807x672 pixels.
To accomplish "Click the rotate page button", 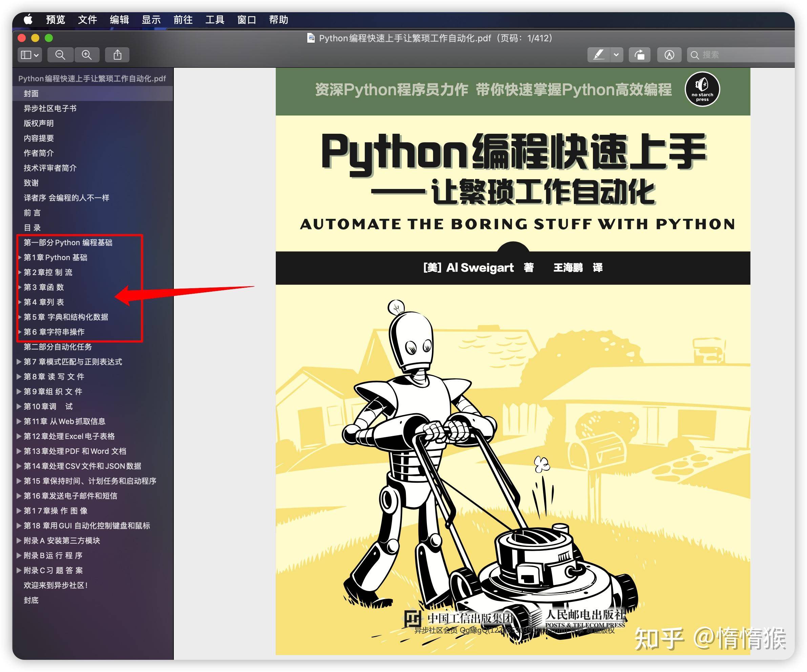I will click(639, 55).
